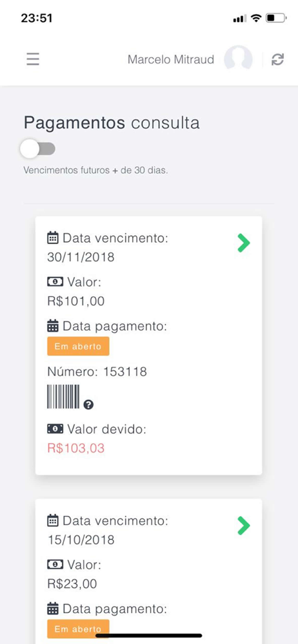Tap calendar icon beside 30/11/2018 due date
The height and width of the screenshot is (644, 298).
pos(53,238)
